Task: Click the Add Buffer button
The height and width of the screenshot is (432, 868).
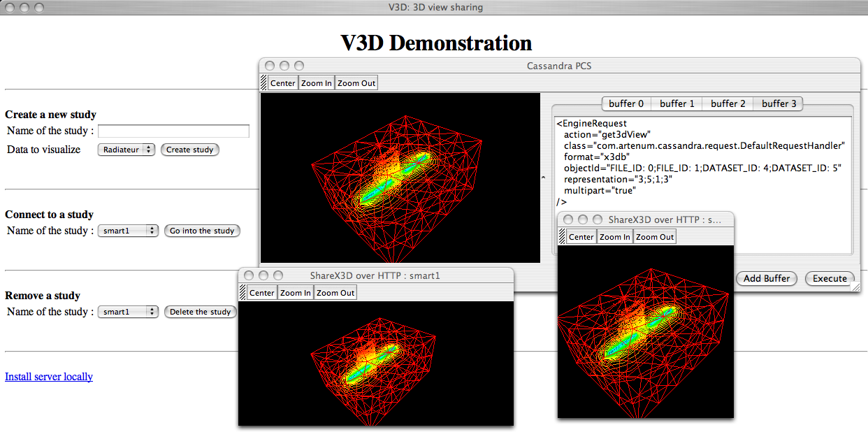Action: 767,278
